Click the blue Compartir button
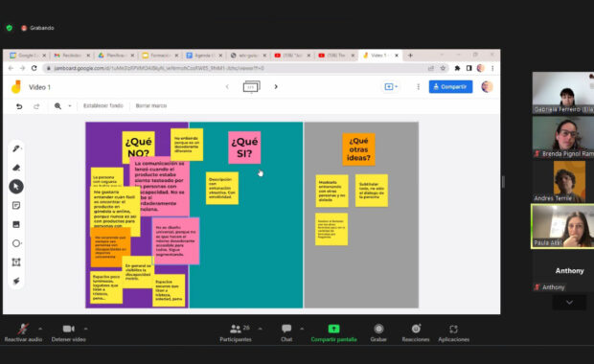The width and height of the screenshot is (594, 364). (x=450, y=87)
